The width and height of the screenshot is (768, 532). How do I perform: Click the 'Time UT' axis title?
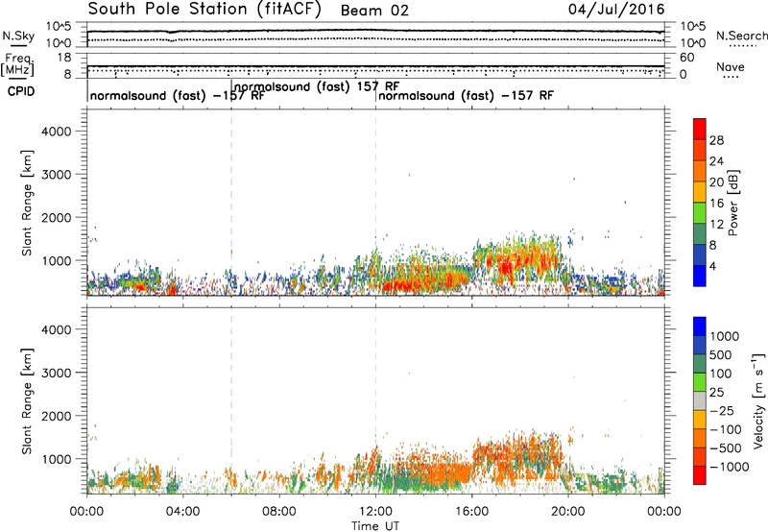(375, 526)
